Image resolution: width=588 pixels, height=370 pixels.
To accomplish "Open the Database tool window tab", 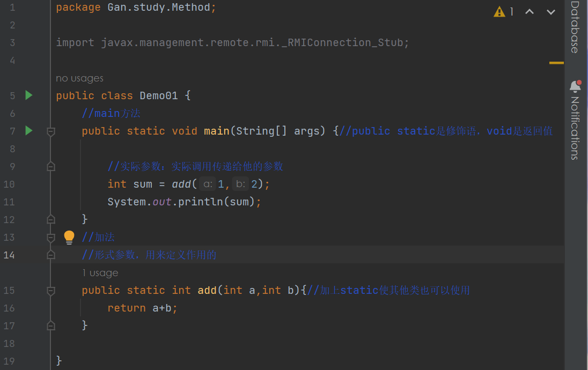I will [x=575, y=27].
